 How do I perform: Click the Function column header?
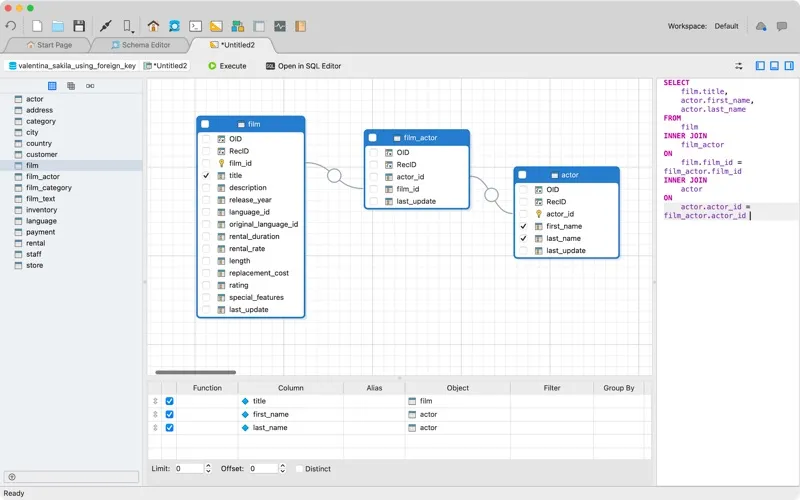[x=207, y=388]
